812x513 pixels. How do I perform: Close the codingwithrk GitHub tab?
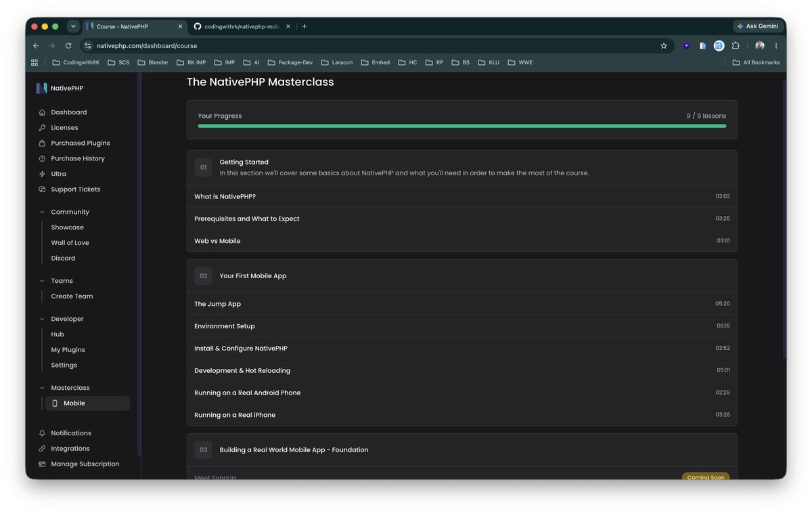(x=288, y=26)
